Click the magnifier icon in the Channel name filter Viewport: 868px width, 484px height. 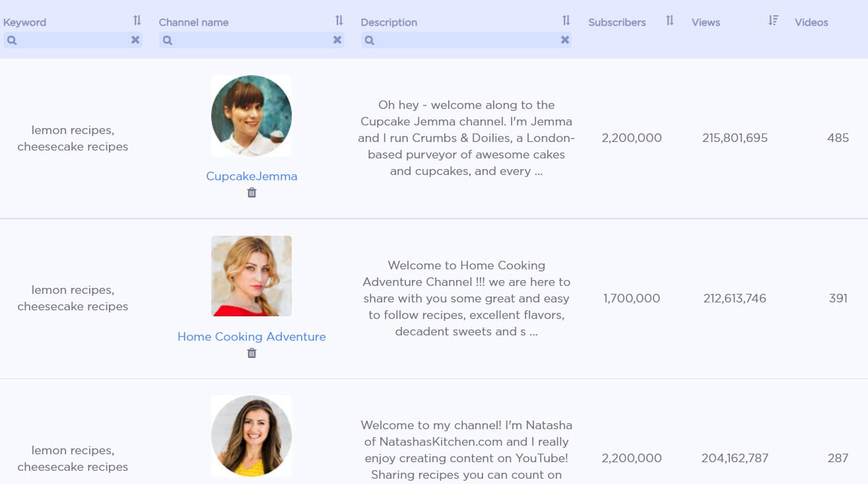[x=168, y=40]
